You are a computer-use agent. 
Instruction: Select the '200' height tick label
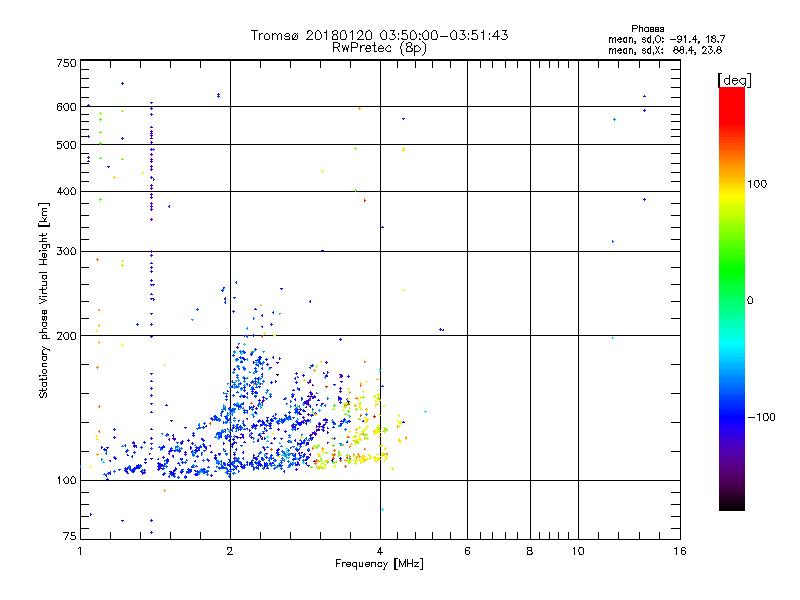point(66,336)
